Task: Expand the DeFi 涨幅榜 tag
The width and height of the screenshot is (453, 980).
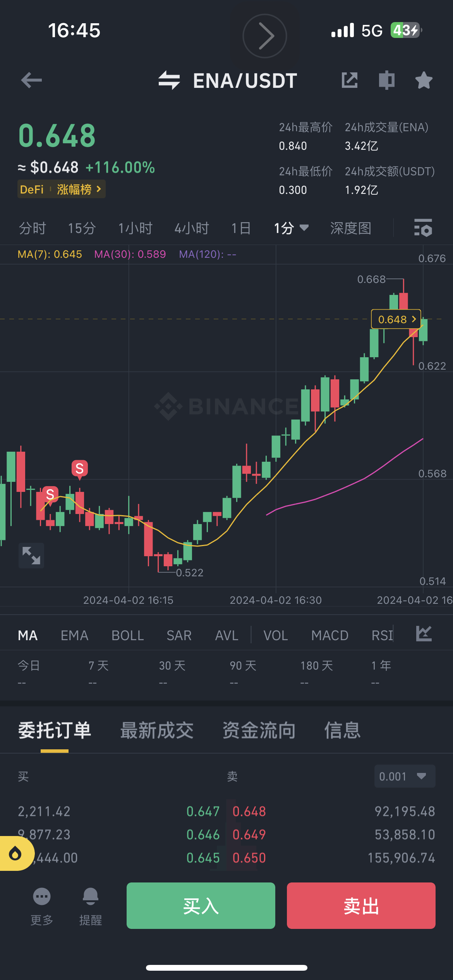Action: point(61,190)
